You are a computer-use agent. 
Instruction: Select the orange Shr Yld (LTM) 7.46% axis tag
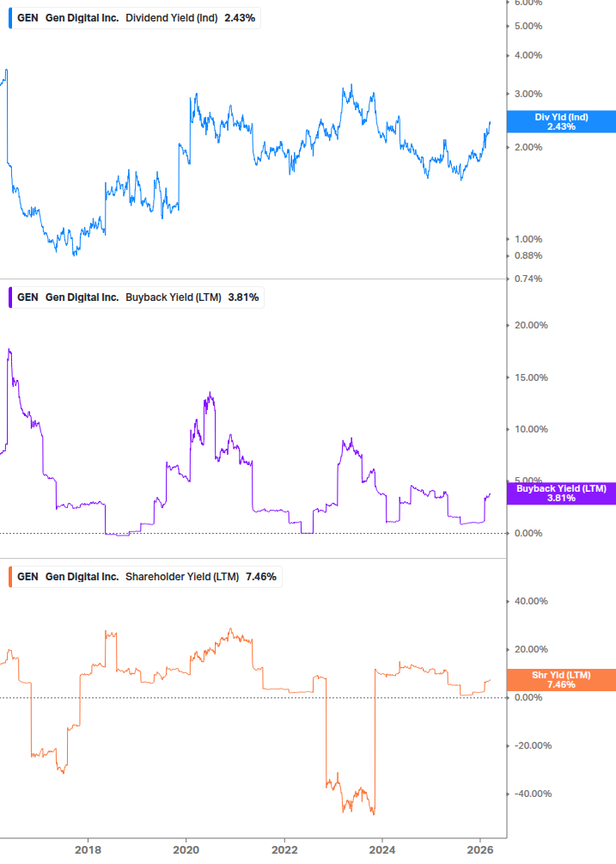click(561, 680)
